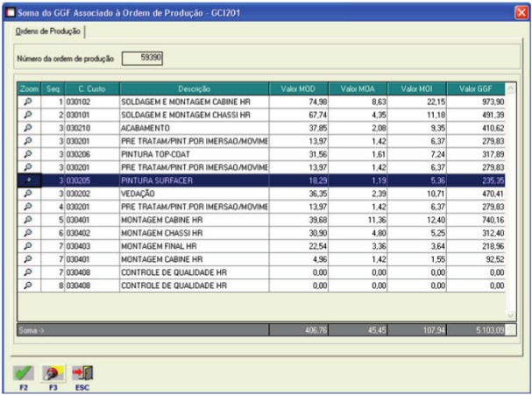Select cost center cell 030101
532x395 pixels.
[92, 115]
